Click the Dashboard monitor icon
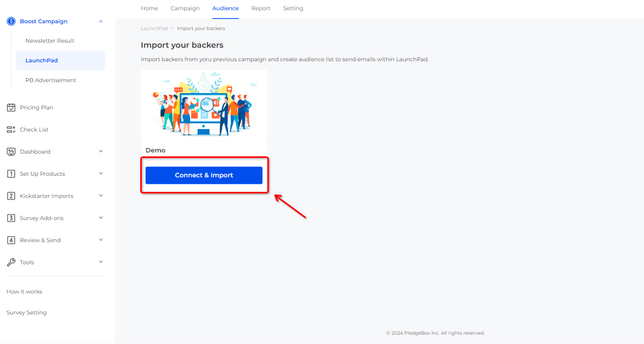Screen dimensions: 644x344 [11, 152]
